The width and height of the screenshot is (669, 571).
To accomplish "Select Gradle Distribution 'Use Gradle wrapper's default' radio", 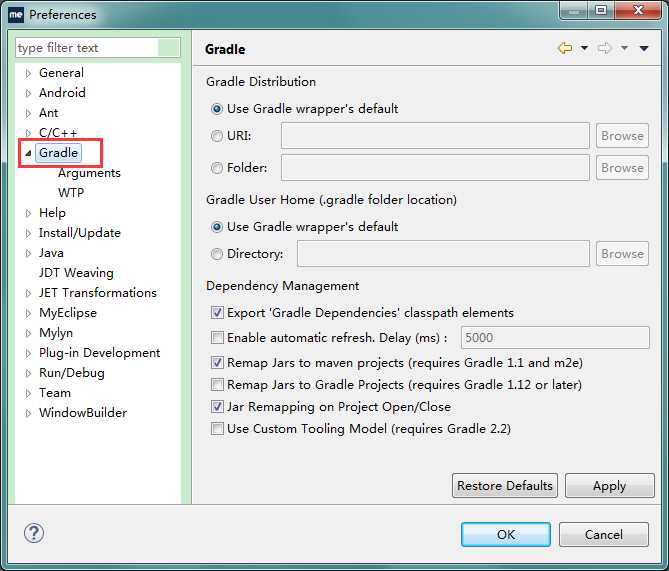I will (217, 109).
